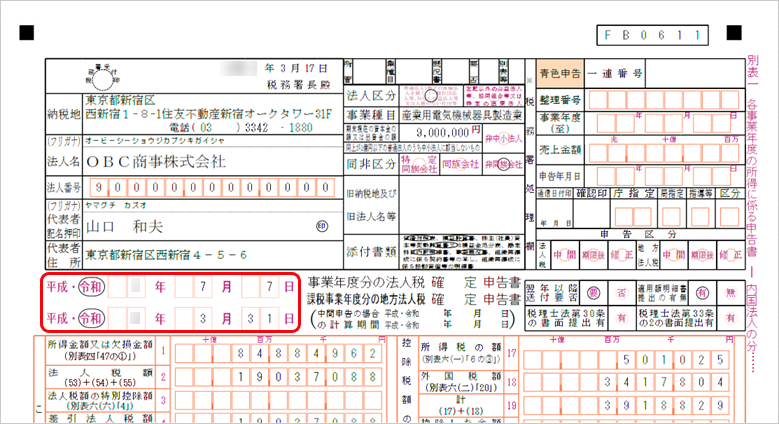Select the 特定同族会社 classification
The height and width of the screenshot is (424, 779).
pos(420,164)
